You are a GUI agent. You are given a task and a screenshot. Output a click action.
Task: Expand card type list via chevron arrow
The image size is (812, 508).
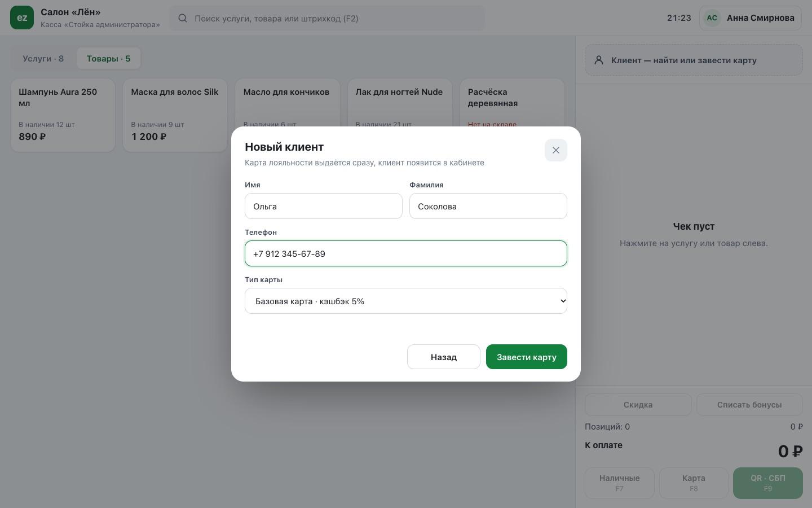(562, 301)
